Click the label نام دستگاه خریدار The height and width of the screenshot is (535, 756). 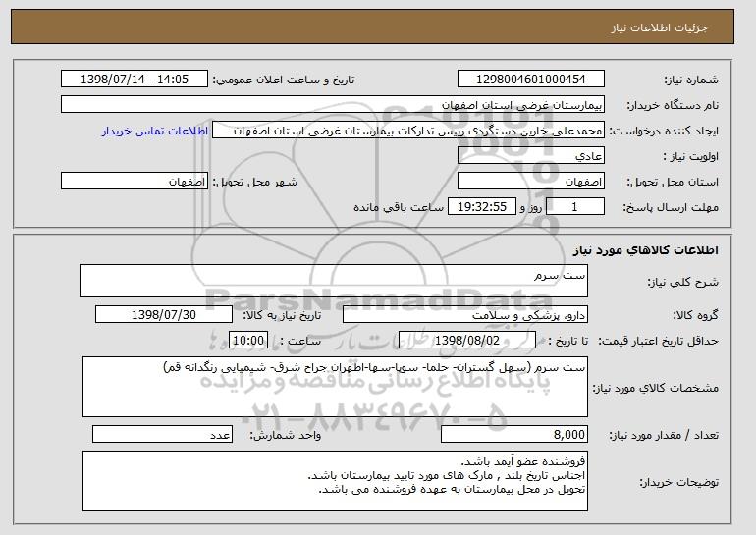[x=673, y=106]
